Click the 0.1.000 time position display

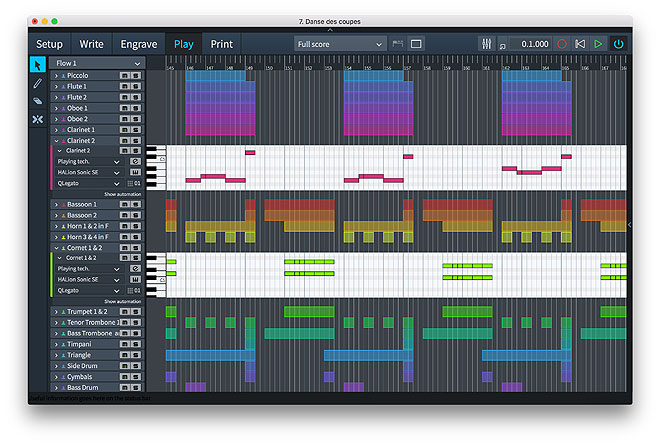(x=534, y=44)
